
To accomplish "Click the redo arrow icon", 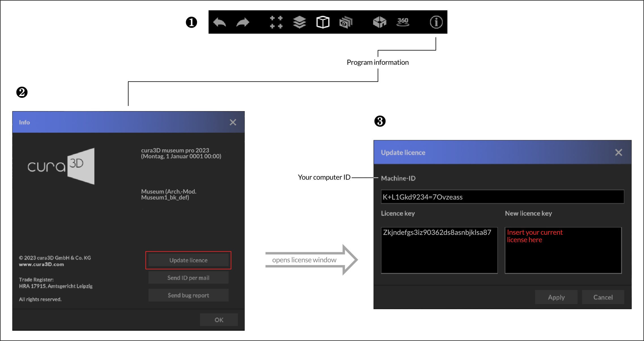I will point(243,22).
